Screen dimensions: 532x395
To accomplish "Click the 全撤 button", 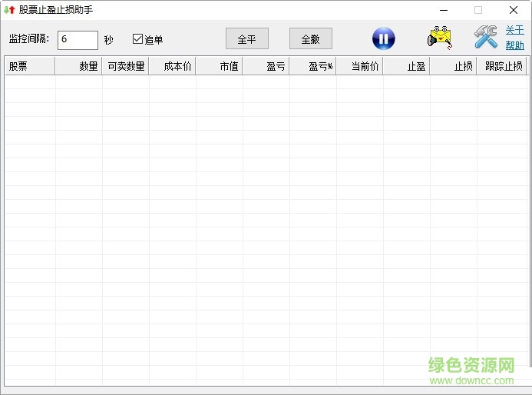I will pyautogui.click(x=311, y=38).
